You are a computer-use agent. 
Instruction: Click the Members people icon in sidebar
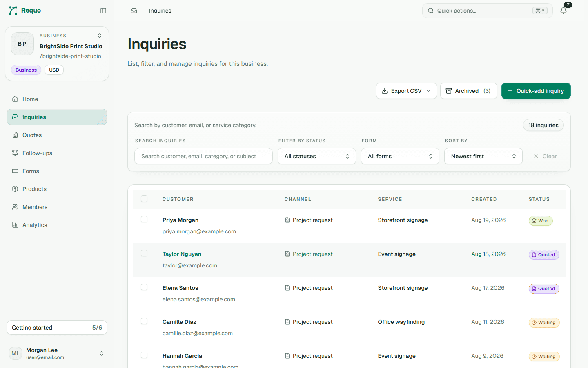pos(15,207)
